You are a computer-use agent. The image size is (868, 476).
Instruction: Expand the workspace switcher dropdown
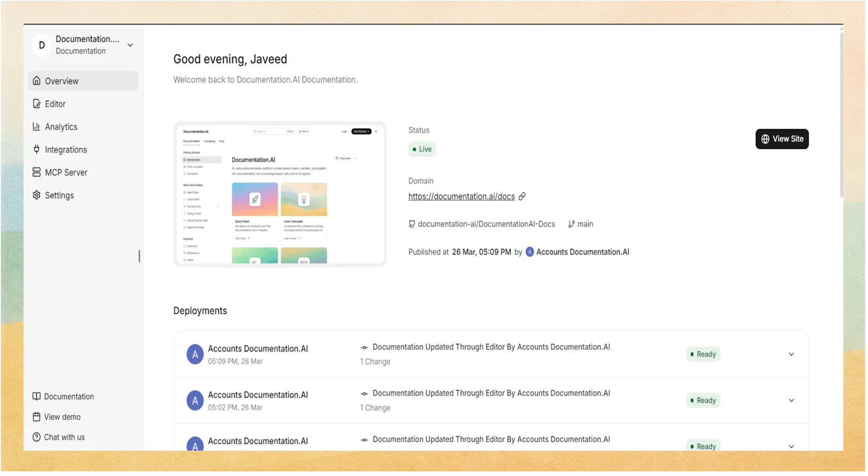(130, 45)
